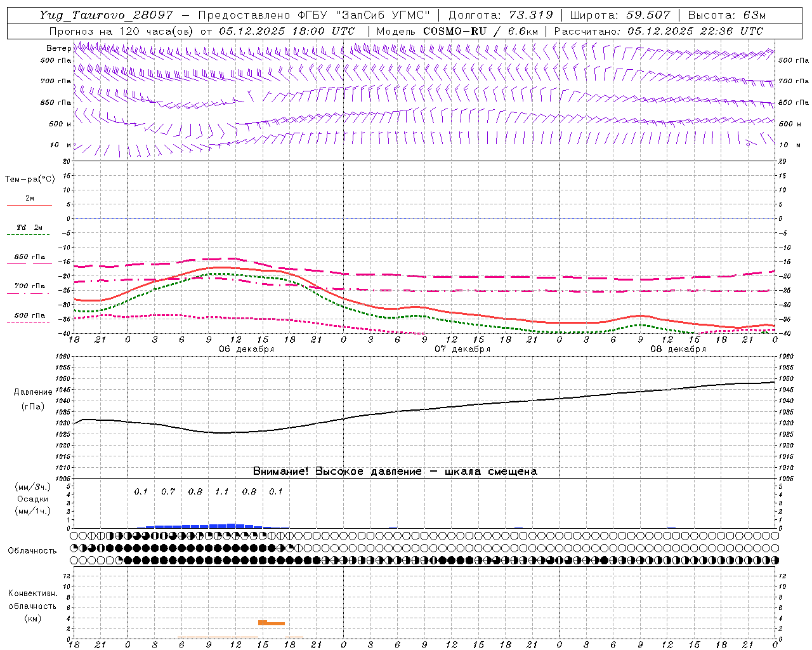
Task: Select the 06 декабря date label
Action: pyautogui.click(x=247, y=349)
